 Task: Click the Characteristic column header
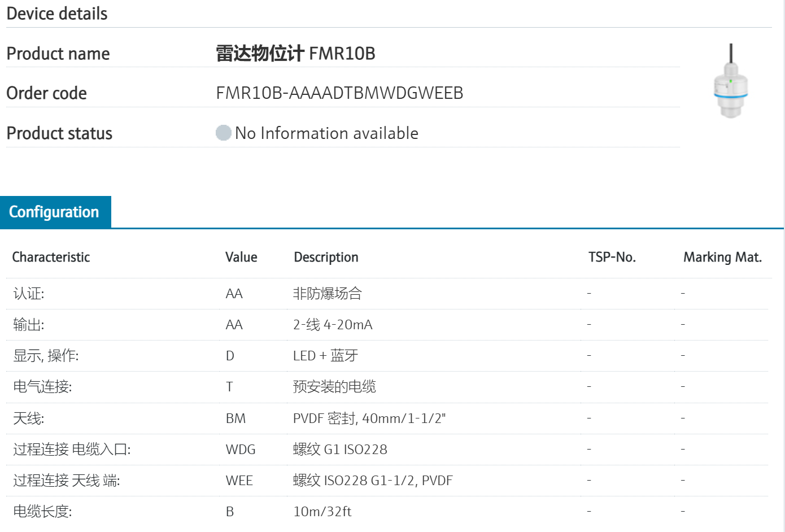click(51, 257)
